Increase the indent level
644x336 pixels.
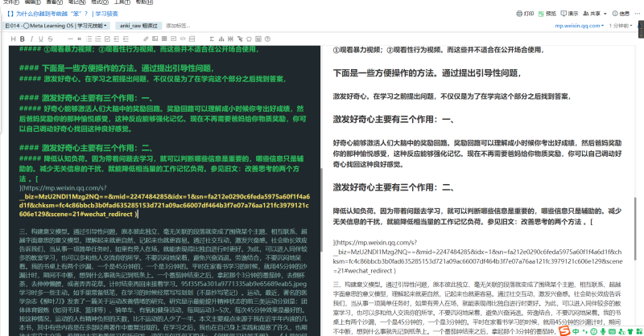[x=126, y=39]
